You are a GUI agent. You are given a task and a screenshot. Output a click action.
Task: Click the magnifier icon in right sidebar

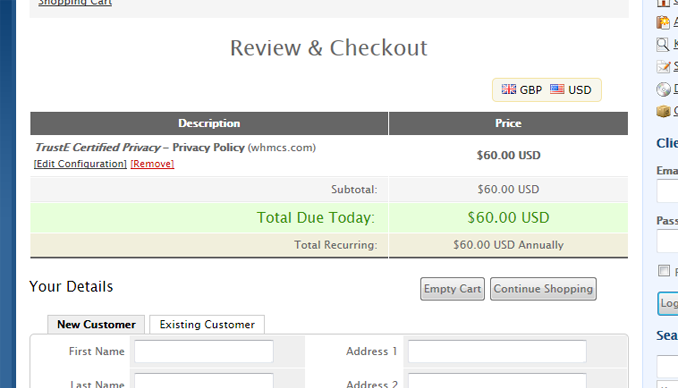click(662, 44)
